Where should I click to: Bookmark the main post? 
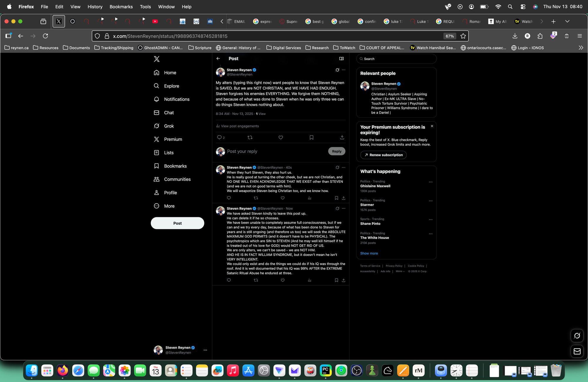coord(311,137)
